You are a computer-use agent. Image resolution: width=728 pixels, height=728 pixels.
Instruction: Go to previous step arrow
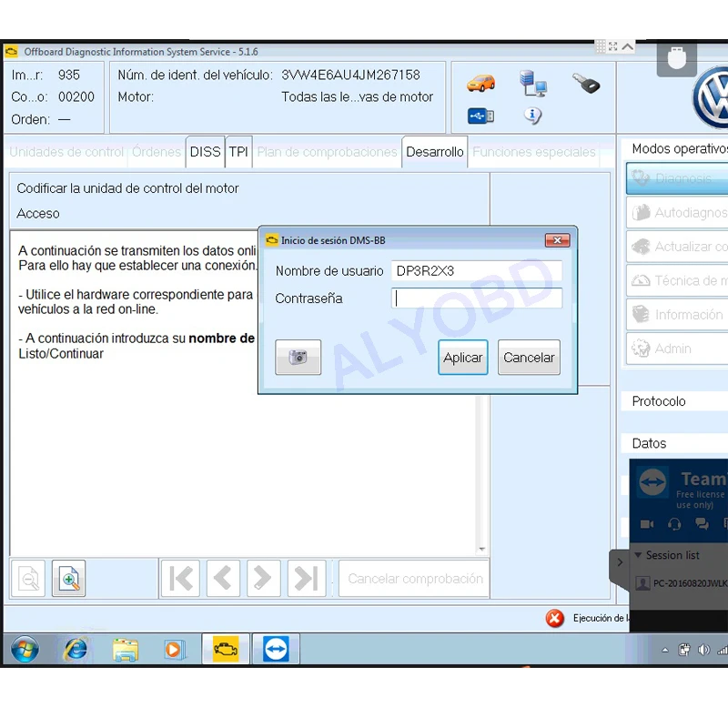pyautogui.click(x=223, y=579)
